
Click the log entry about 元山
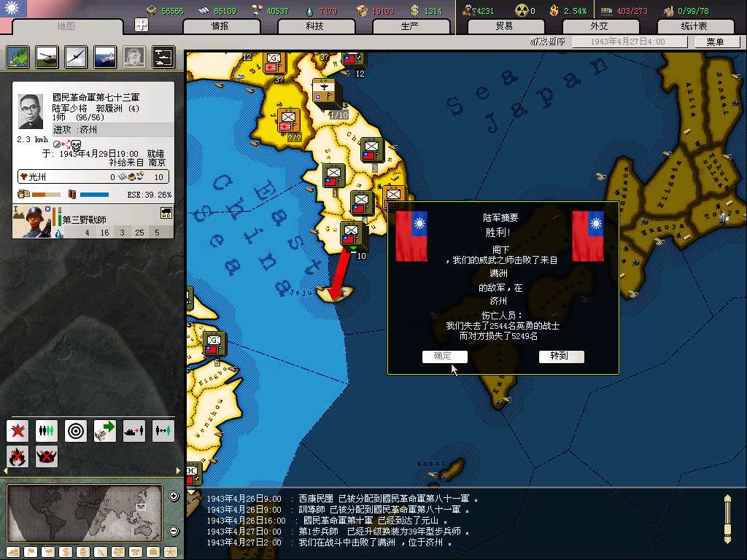click(x=327, y=521)
